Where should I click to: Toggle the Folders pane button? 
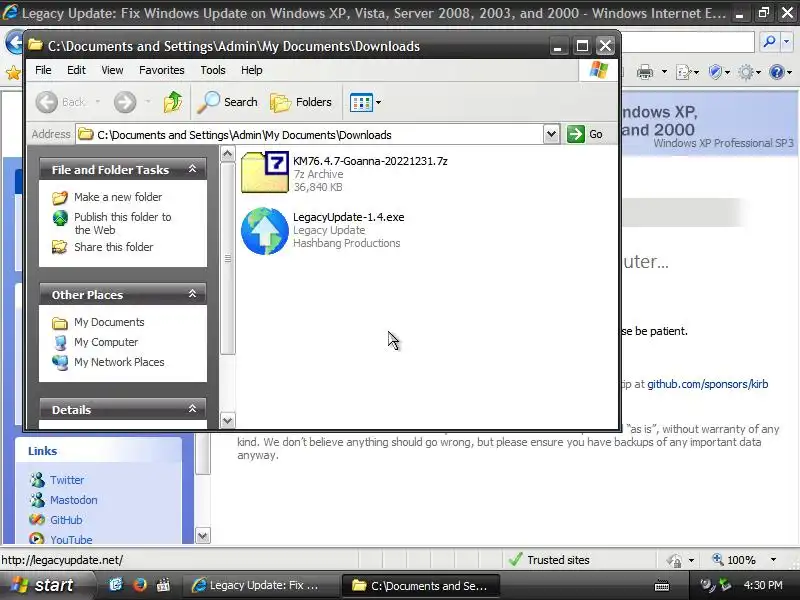[301, 102]
